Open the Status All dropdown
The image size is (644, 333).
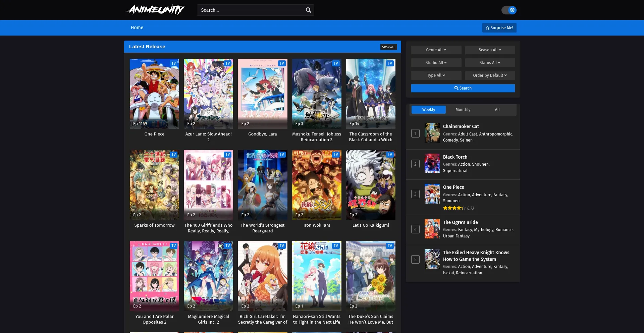point(490,63)
